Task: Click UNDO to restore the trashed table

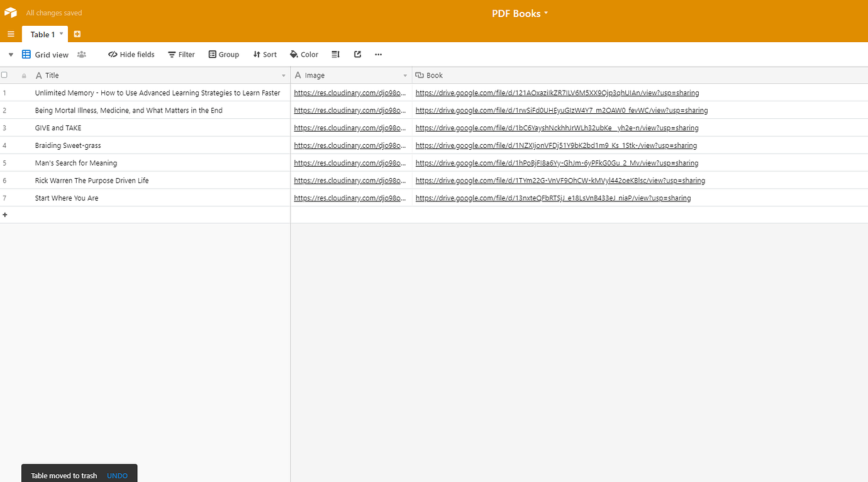Action: click(117, 476)
